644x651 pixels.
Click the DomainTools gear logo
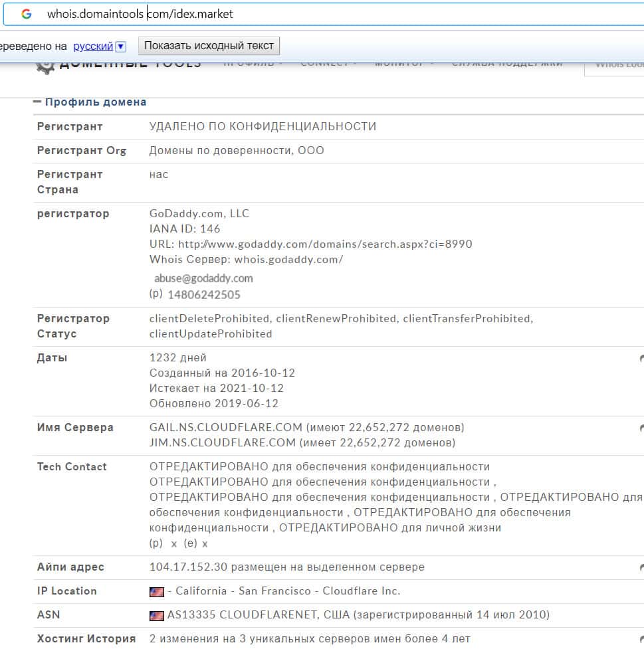point(45,66)
